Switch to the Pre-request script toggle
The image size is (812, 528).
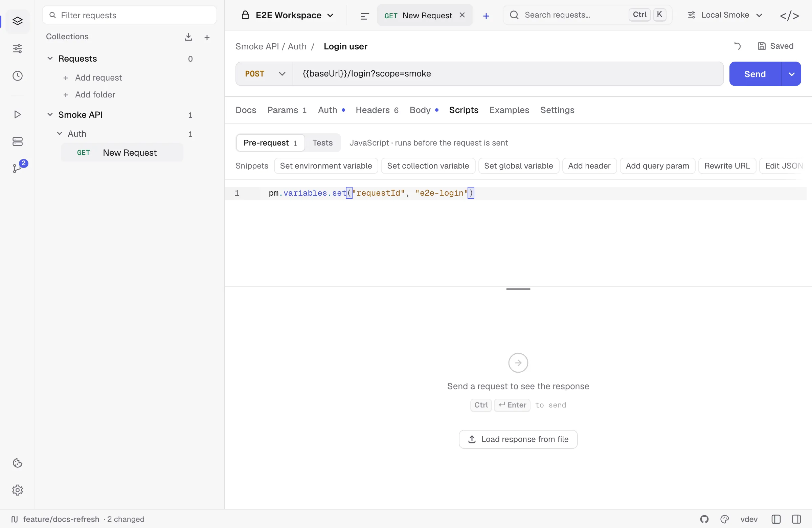coord(271,143)
